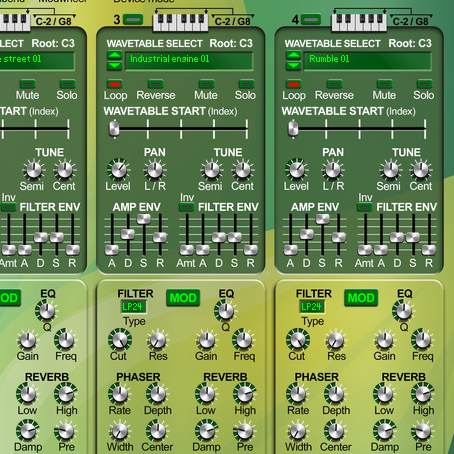Click the Pan L/R knob in layer 4
The width and height of the screenshot is (454, 454).
click(333, 170)
